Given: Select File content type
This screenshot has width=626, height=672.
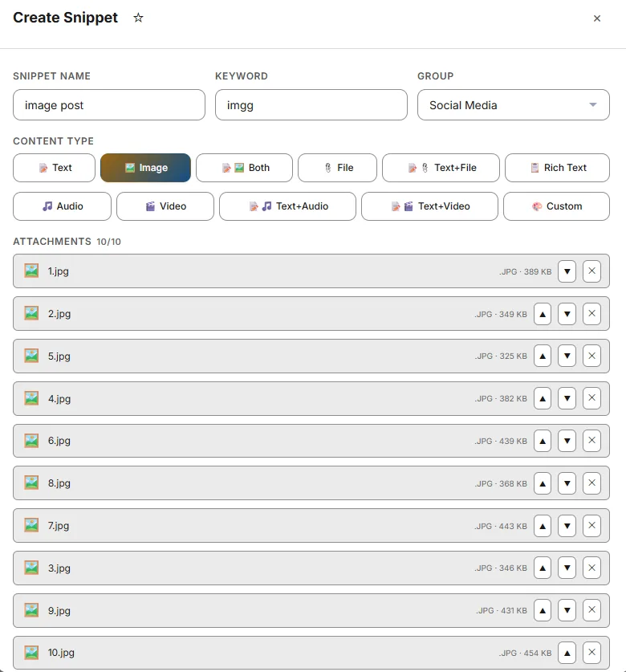Looking at the screenshot, I should 337,168.
